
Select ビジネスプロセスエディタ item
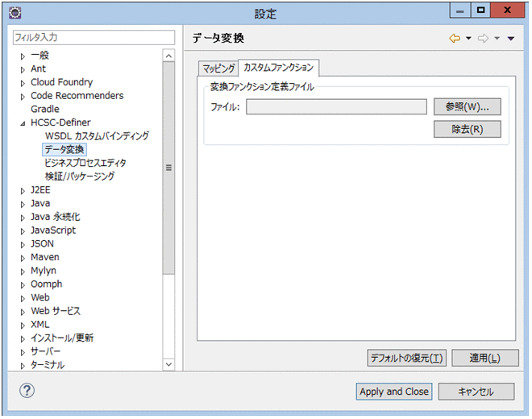(x=85, y=163)
